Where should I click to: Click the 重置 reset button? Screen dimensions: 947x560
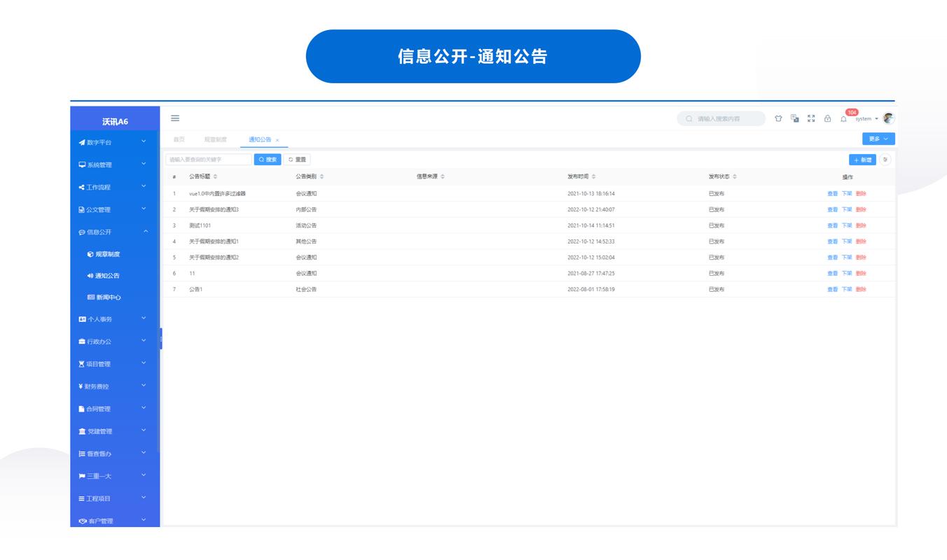pyautogui.click(x=297, y=160)
